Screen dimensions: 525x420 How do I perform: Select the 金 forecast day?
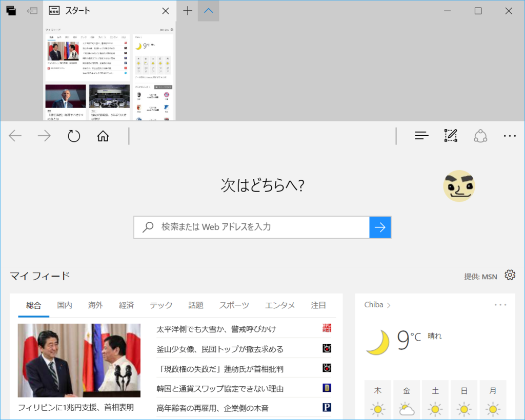pos(407,400)
